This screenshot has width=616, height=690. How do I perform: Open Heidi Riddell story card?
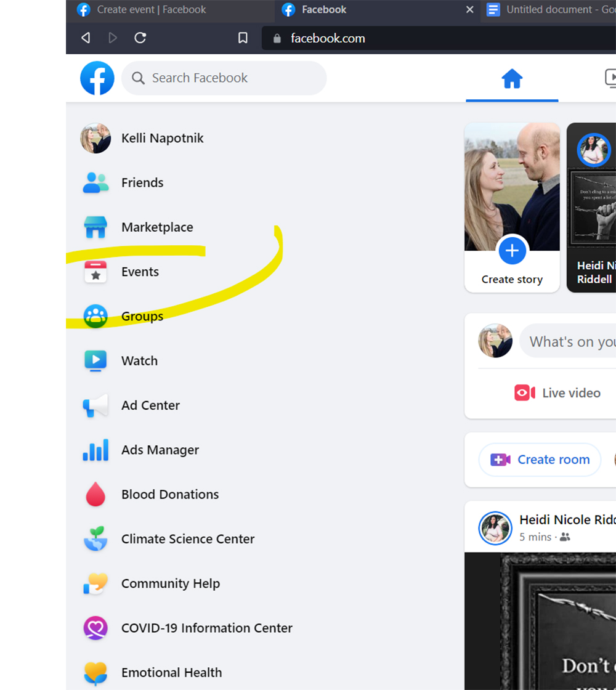[x=591, y=208]
